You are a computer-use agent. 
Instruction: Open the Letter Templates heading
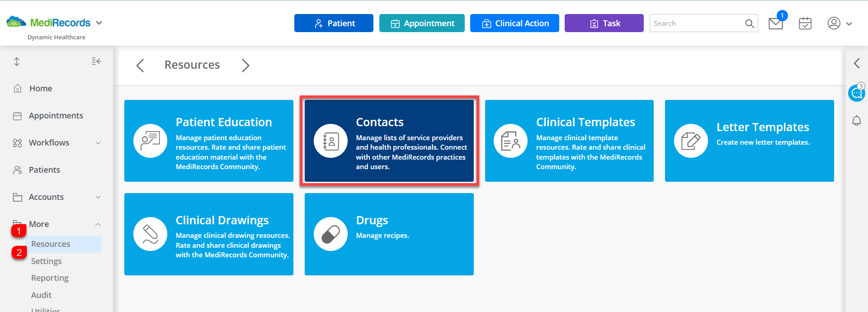pyautogui.click(x=763, y=127)
